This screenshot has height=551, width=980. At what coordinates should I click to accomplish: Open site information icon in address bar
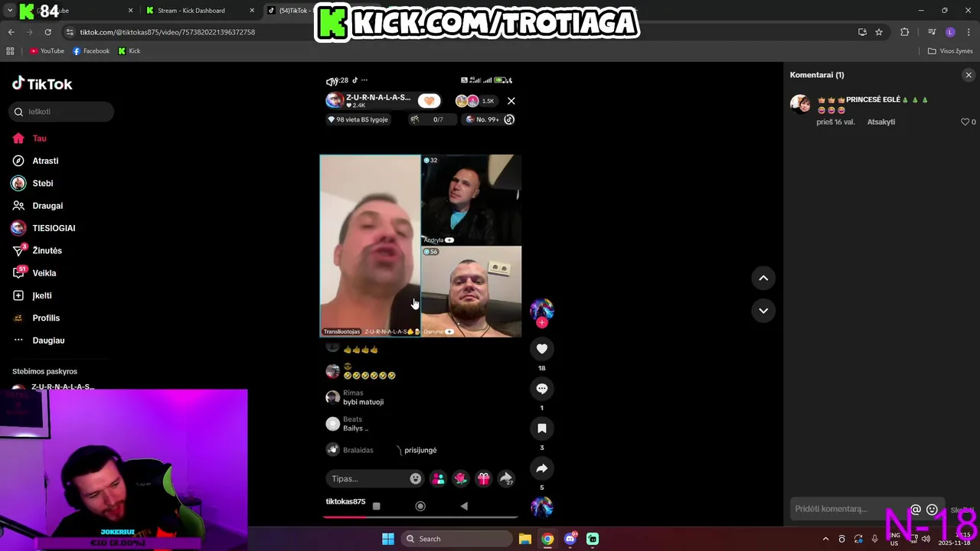pos(70,32)
